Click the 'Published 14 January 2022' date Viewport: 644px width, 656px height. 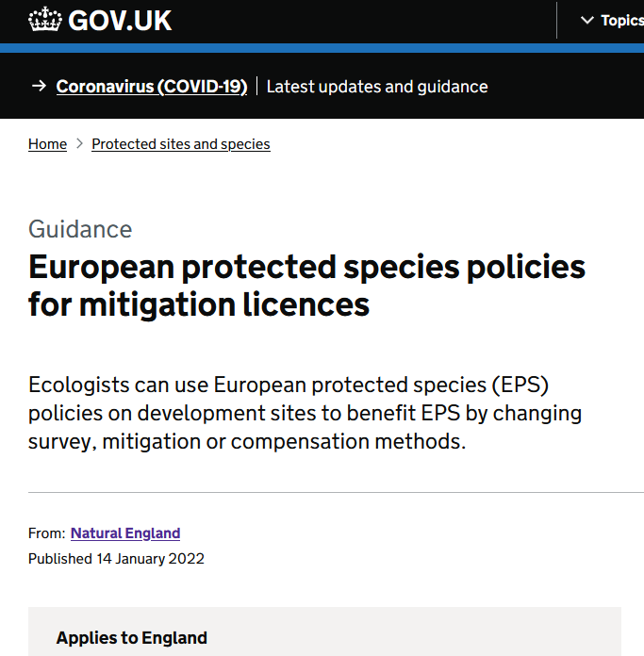116,559
